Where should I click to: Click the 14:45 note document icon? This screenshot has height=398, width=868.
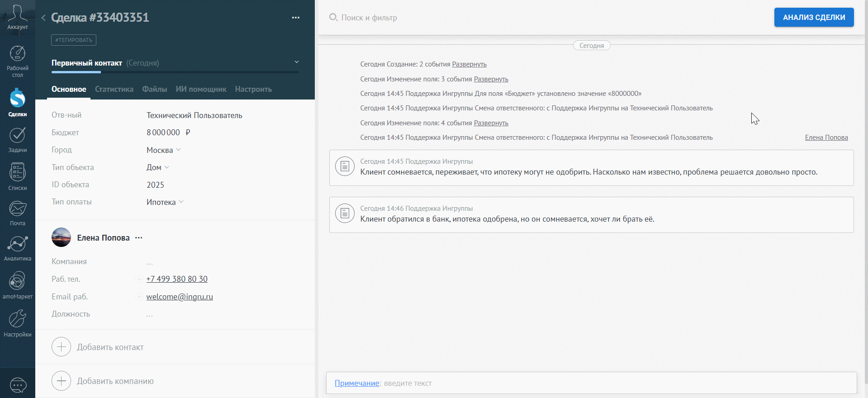click(x=345, y=166)
